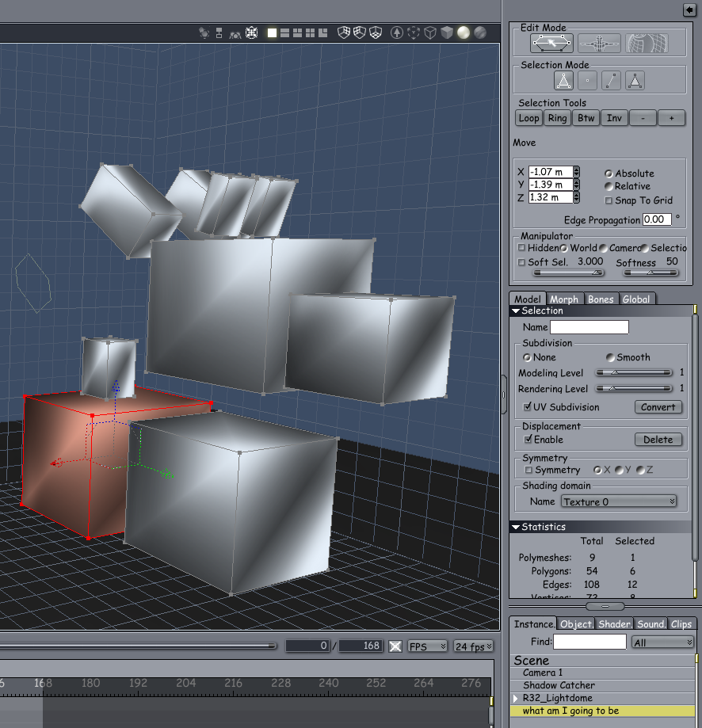Click X move value stepper arrows
Viewport: 702px width, 728px height.
click(x=576, y=172)
